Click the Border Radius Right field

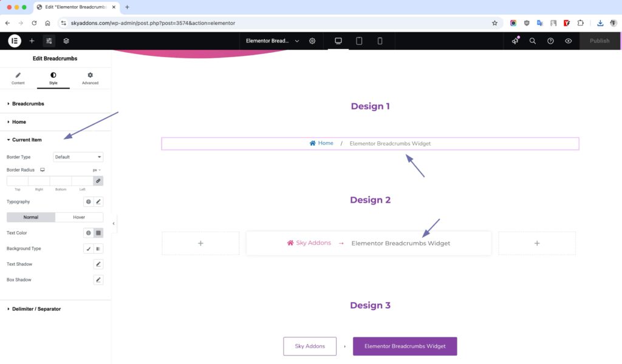pyautogui.click(x=39, y=181)
